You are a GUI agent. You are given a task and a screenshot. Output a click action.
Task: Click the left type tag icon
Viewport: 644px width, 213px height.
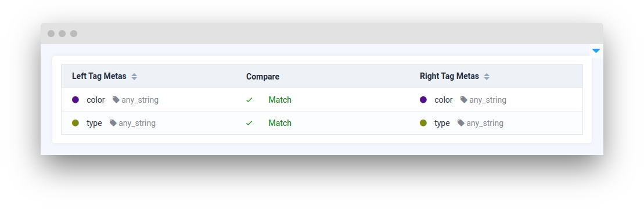click(x=113, y=123)
